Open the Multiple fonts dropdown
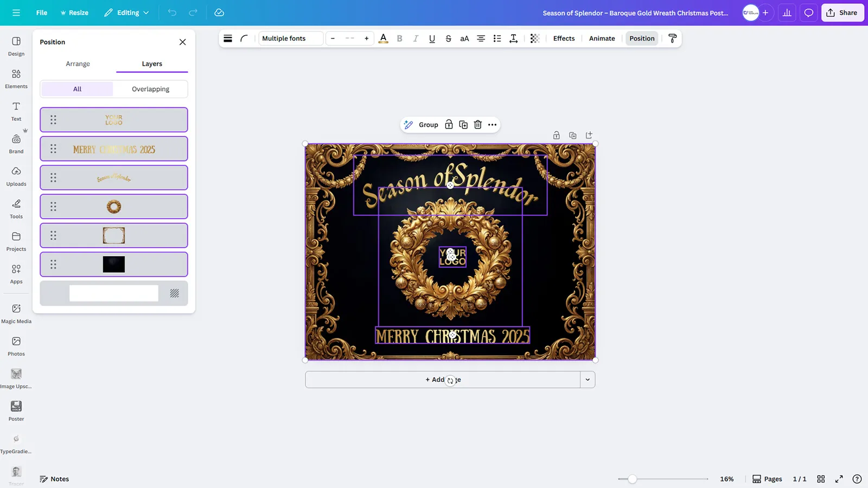868x488 pixels. pyautogui.click(x=290, y=38)
